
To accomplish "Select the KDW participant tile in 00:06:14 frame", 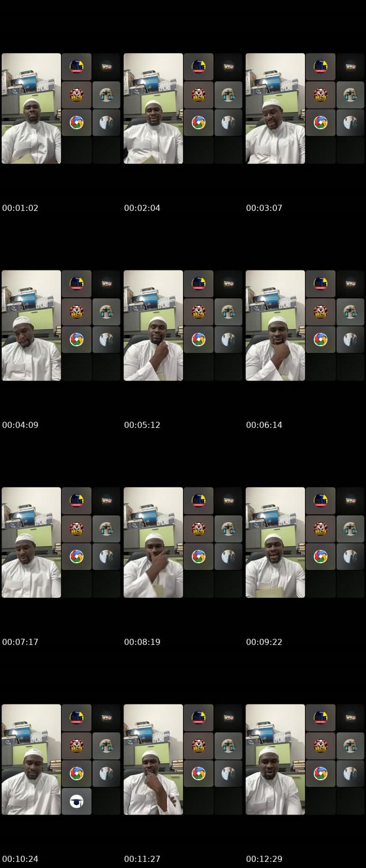I will [x=351, y=284].
